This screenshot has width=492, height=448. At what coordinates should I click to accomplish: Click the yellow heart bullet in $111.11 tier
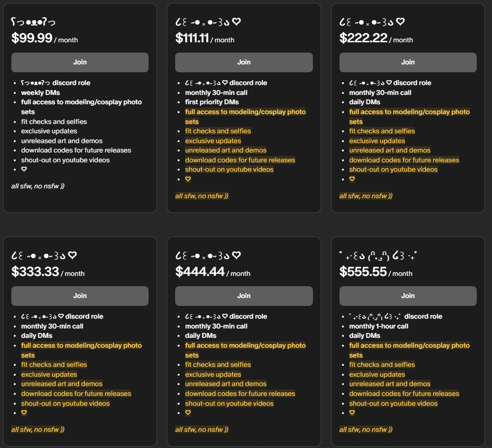[188, 179]
